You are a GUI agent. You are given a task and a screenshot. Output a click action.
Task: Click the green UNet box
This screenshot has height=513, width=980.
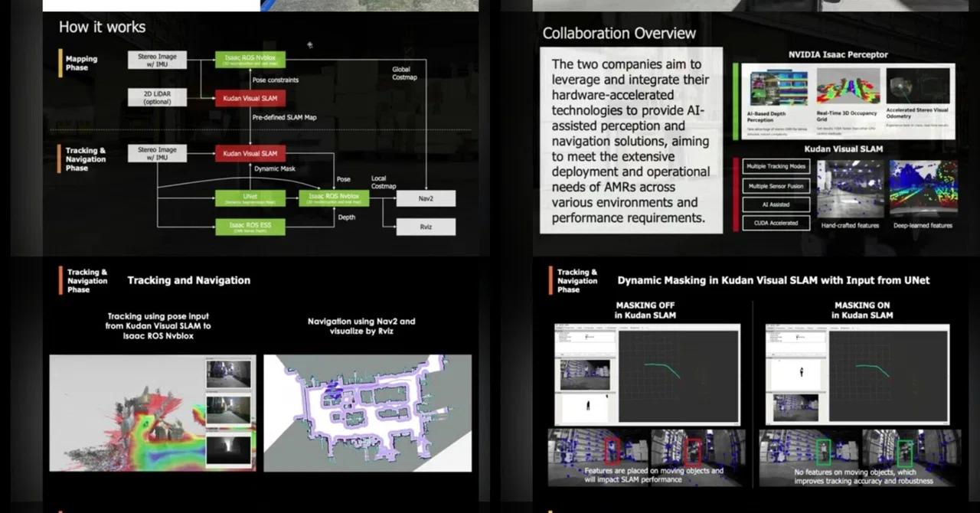pos(250,198)
